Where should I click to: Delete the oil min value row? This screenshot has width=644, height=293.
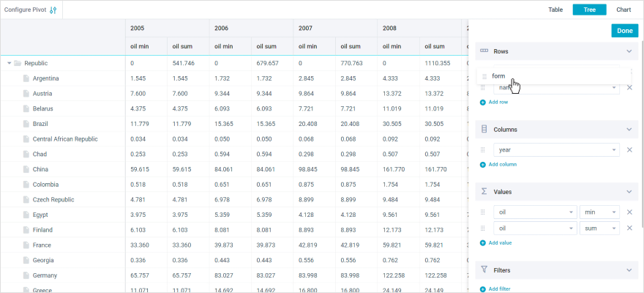coord(629,212)
